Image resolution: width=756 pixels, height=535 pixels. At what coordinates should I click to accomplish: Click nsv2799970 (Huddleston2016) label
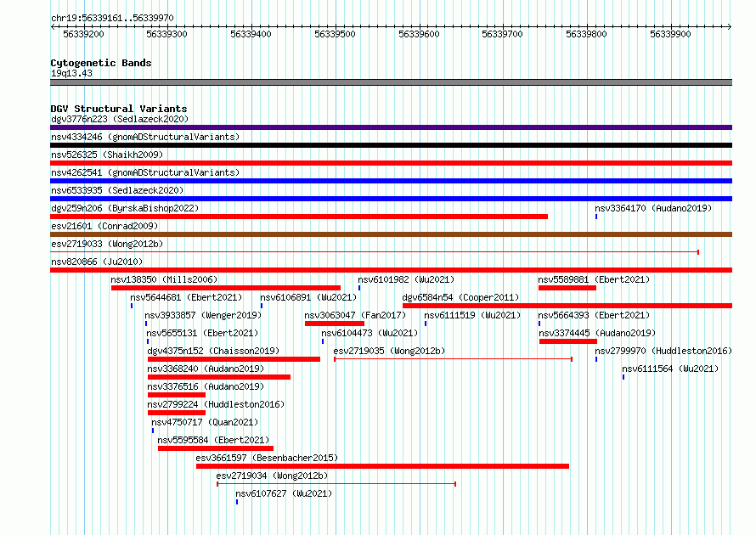[x=663, y=351]
